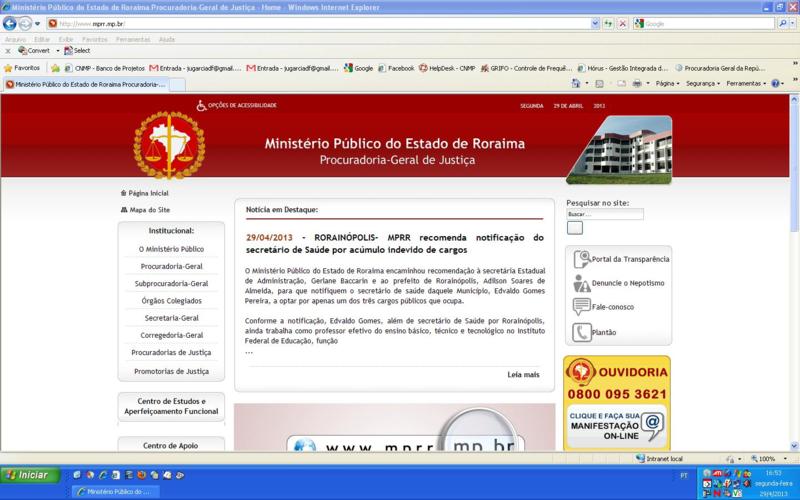Open the Google bookmark in the favorites bar
800x500 pixels.
[358, 68]
